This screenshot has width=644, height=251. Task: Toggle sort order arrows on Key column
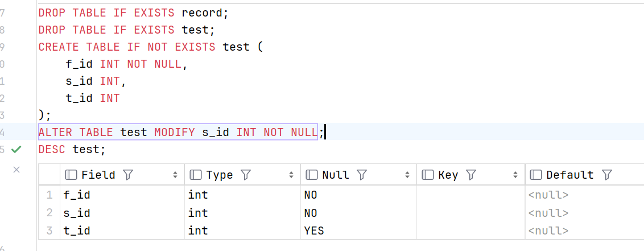tap(515, 175)
